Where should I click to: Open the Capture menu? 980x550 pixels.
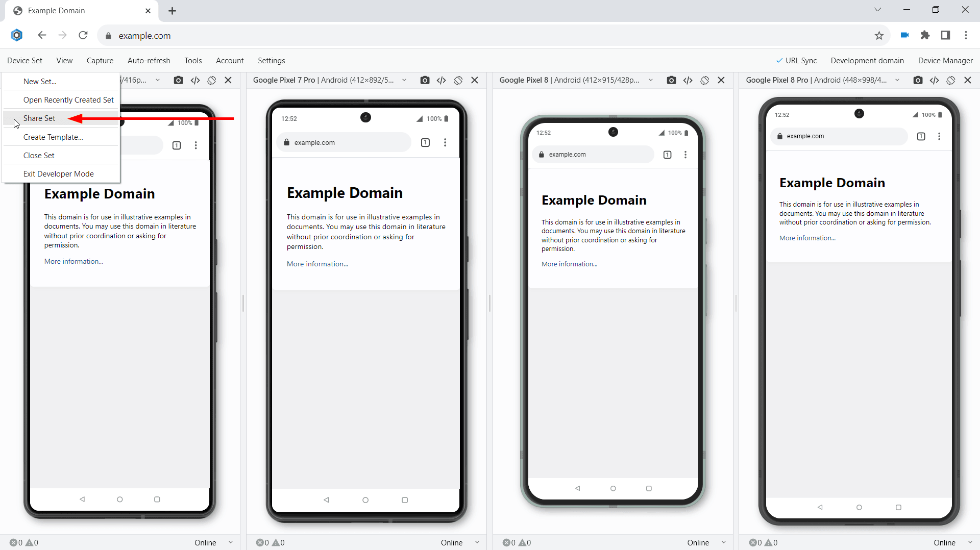(100, 61)
